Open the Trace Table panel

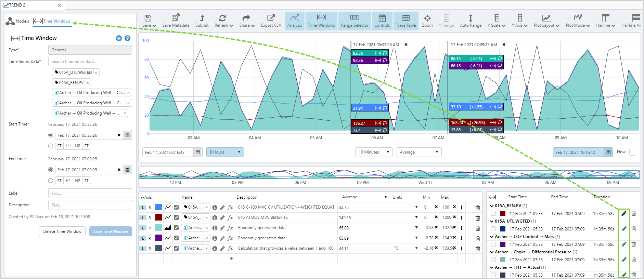click(x=406, y=21)
